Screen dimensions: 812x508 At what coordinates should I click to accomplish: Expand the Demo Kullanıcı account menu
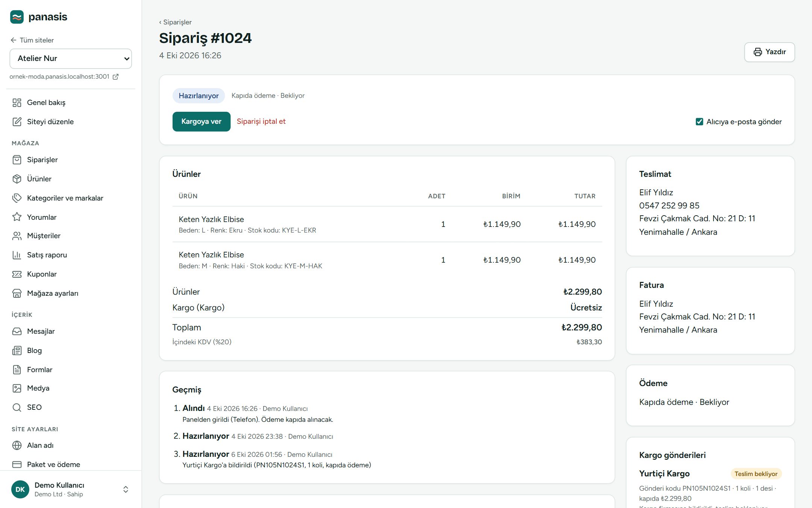(x=126, y=489)
